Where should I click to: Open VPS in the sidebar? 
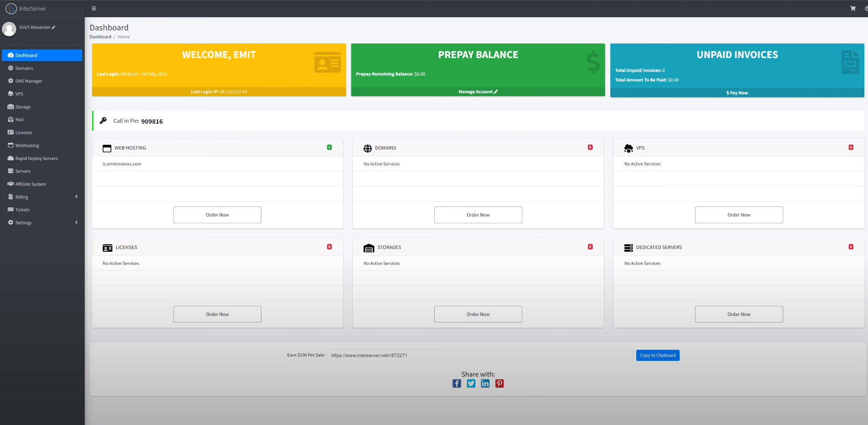coord(42,94)
